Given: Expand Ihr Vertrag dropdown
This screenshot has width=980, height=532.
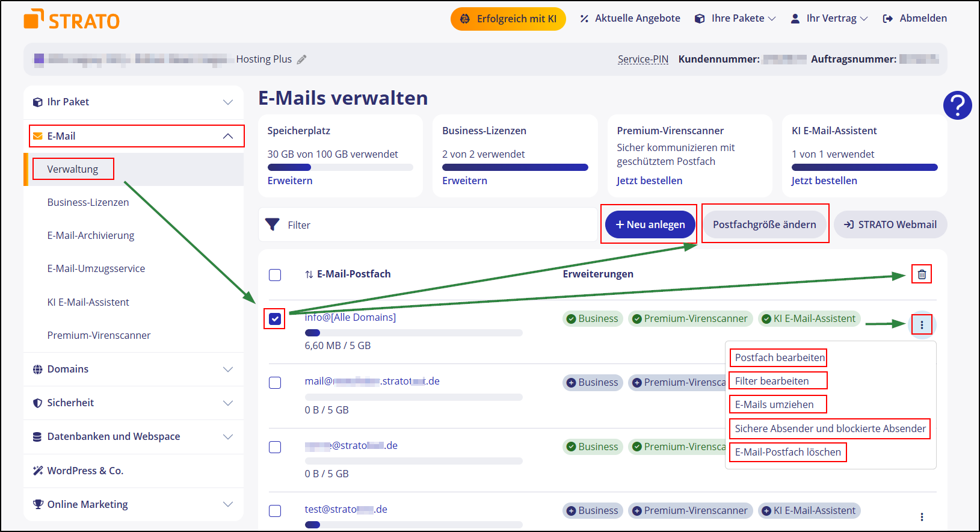Looking at the screenshot, I should coord(829,18).
